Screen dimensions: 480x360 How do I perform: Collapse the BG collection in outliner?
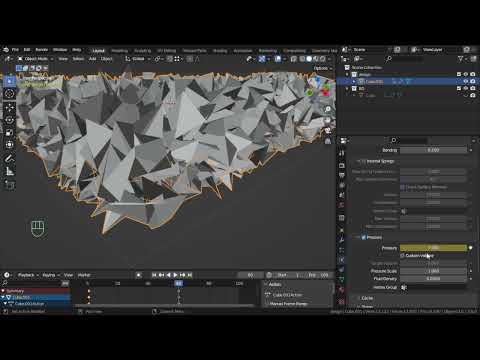click(x=347, y=88)
